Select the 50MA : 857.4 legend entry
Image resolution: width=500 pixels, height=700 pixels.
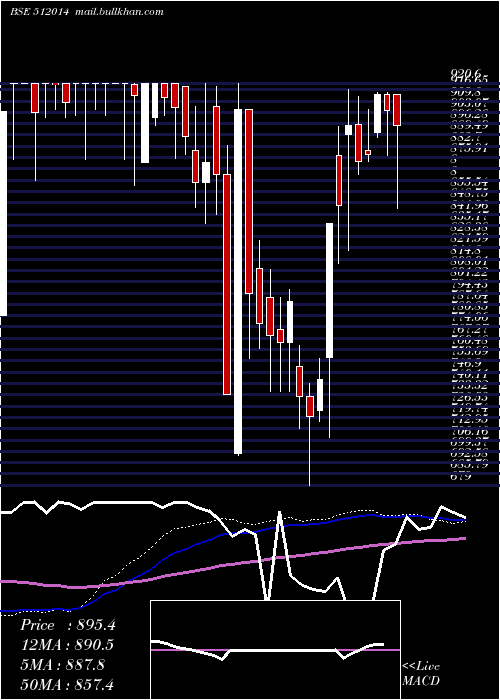(x=67, y=684)
